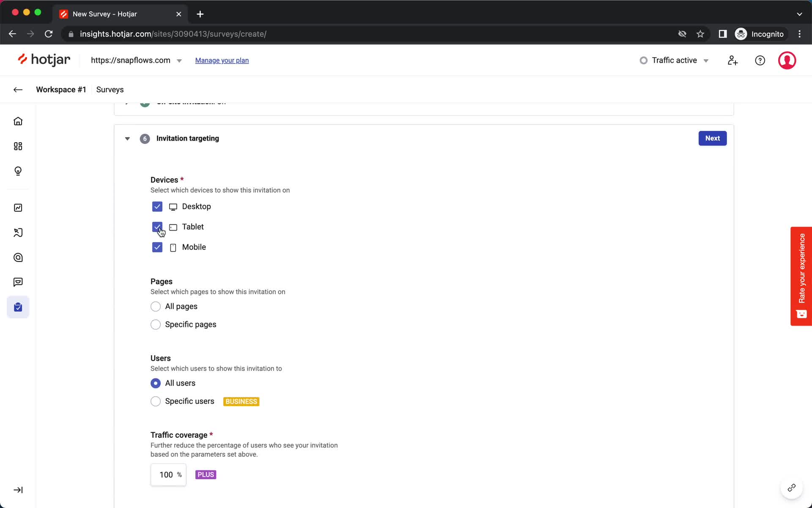This screenshot has height=508, width=812.
Task: Collapse the Invitation targeting section
Action: coord(127,138)
